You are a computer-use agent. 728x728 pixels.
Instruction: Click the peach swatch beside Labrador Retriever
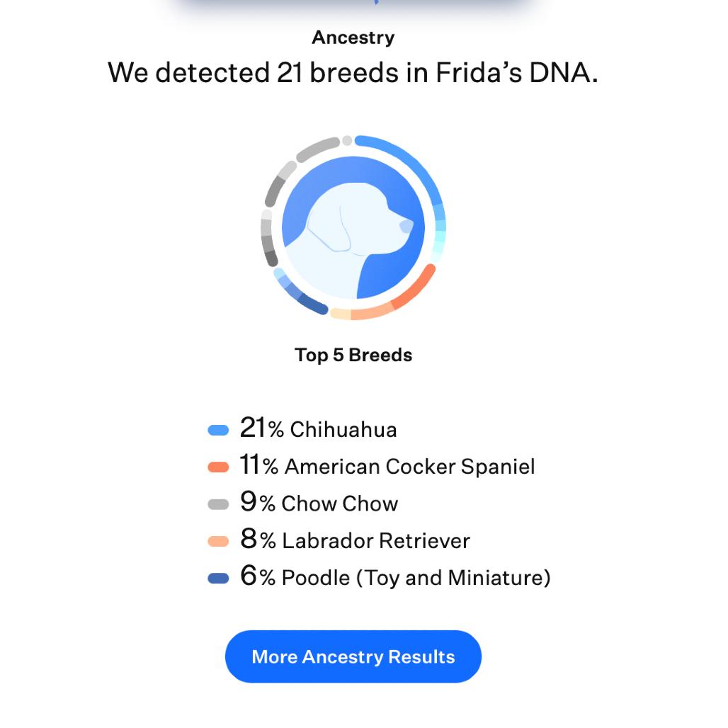(x=218, y=542)
